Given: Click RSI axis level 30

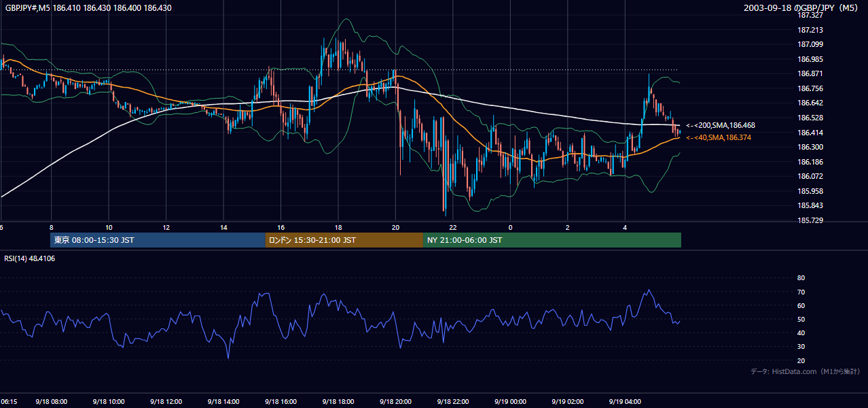Looking at the screenshot, I should [801, 347].
